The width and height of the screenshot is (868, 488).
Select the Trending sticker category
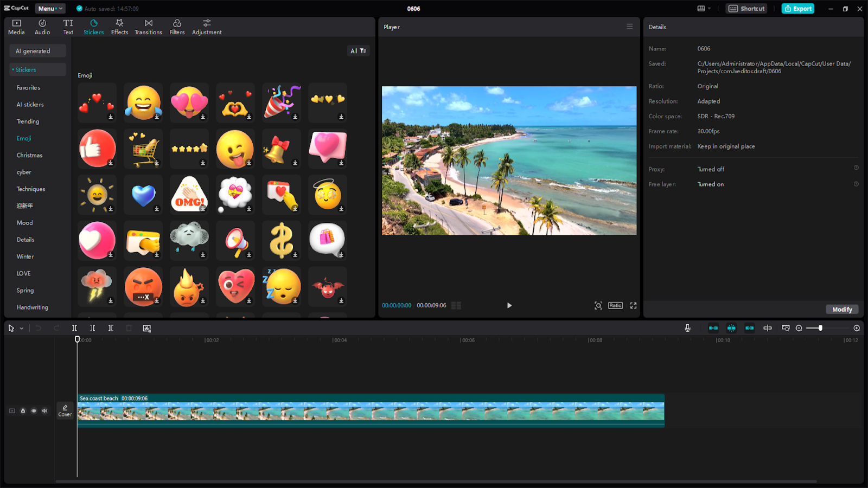(x=28, y=121)
